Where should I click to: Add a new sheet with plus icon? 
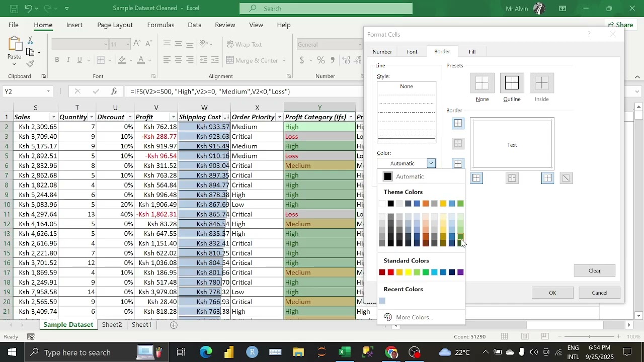pyautogui.click(x=174, y=325)
